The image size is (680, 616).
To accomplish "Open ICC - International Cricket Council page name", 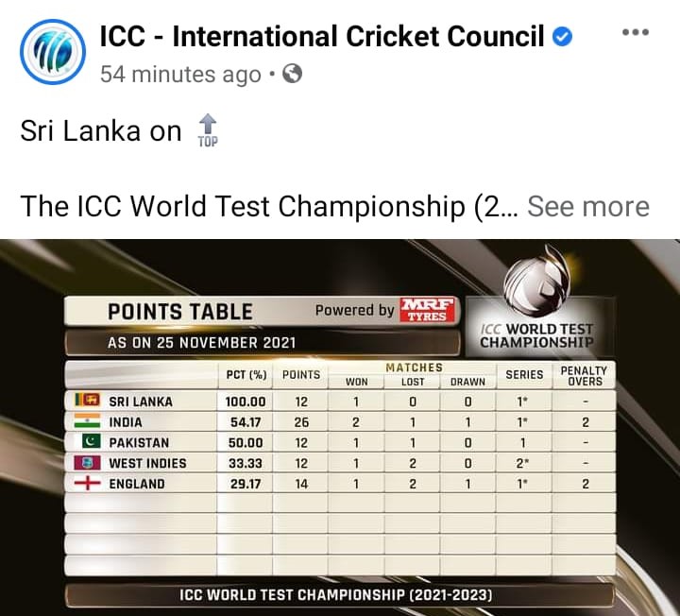I will pyautogui.click(x=322, y=36).
